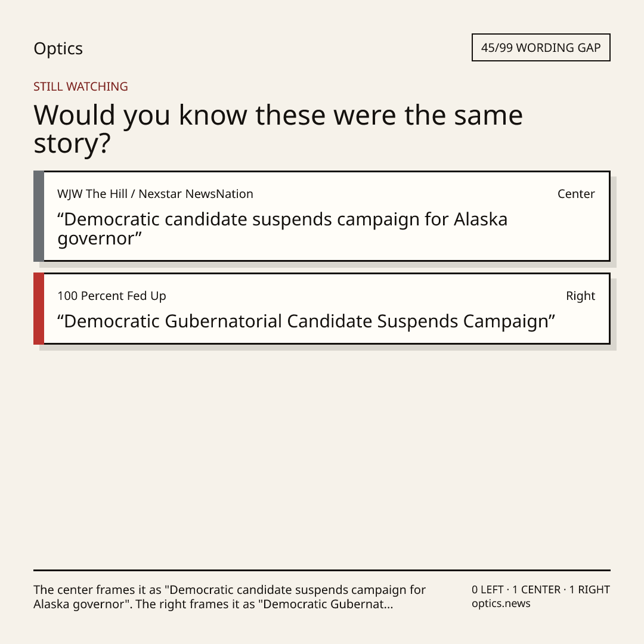This screenshot has width=644, height=644.
Task: Visit the optics.news link
Action: pos(501,603)
